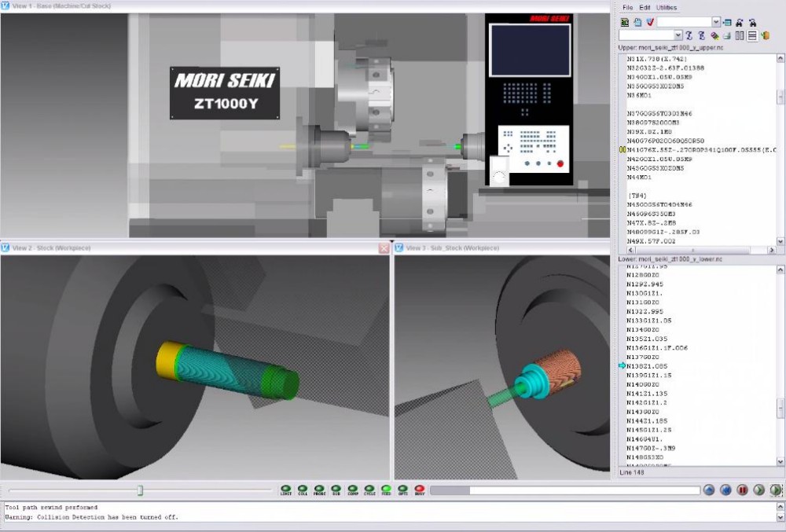Toggle the FEED status light

tap(386, 490)
